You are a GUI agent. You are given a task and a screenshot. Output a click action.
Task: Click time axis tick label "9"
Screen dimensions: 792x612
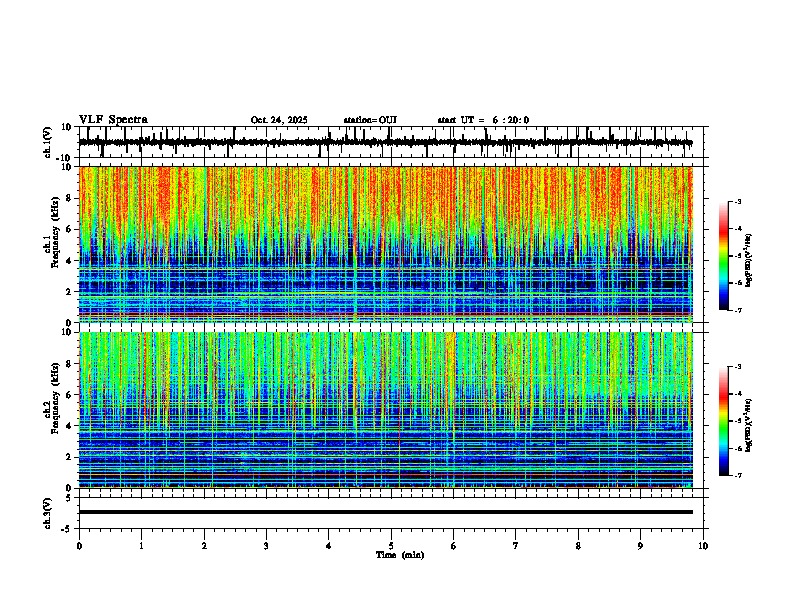click(640, 546)
